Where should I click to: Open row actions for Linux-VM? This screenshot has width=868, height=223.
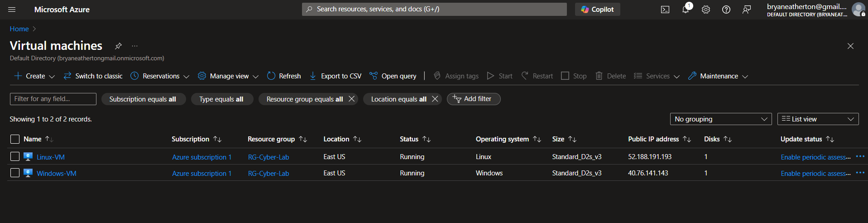[x=860, y=156]
